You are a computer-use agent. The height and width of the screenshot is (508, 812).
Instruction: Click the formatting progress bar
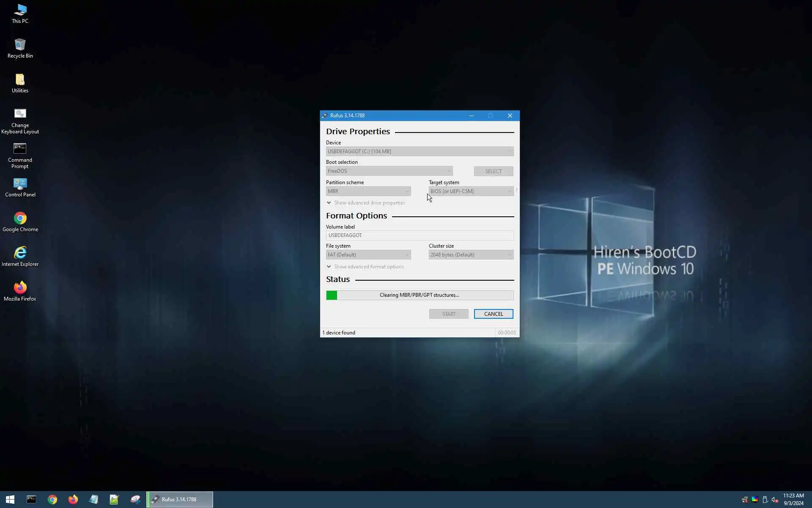[420, 295]
